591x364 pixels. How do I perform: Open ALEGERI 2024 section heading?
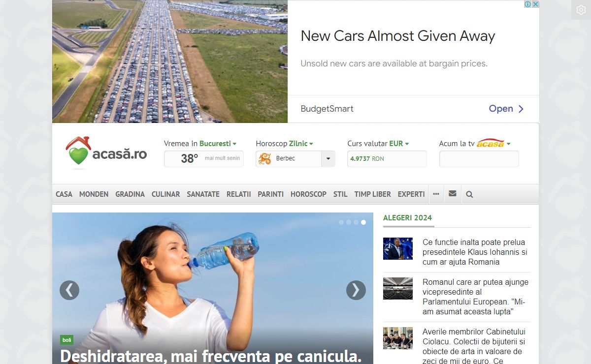[407, 218]
